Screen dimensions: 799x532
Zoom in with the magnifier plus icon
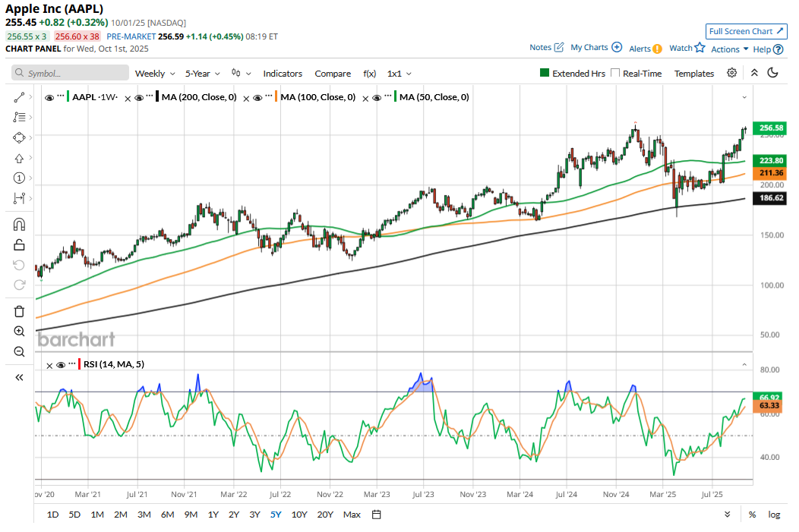coord(19,332)
